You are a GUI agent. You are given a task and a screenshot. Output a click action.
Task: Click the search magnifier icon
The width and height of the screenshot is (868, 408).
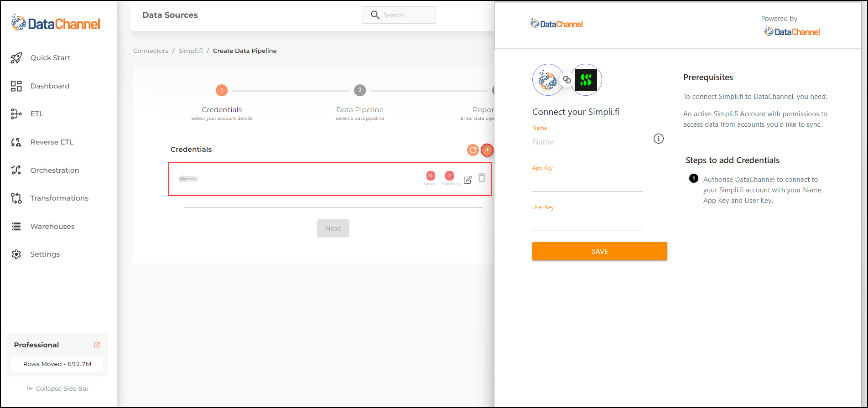(x=375, y=15)
